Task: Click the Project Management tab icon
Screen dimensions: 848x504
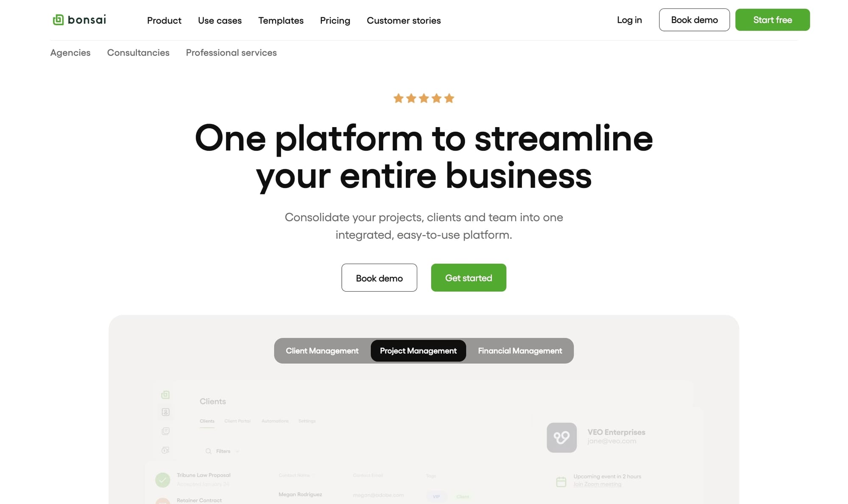Action: tap(418, 350)
